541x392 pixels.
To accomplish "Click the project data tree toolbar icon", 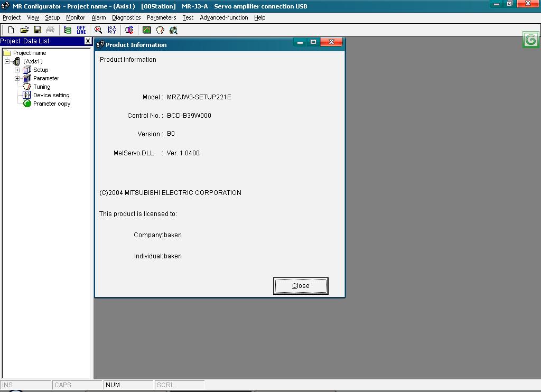I will (68, 30).
